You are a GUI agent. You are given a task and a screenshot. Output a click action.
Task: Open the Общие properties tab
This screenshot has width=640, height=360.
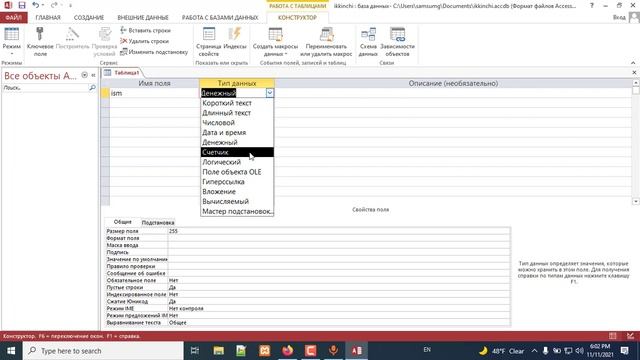122,222
